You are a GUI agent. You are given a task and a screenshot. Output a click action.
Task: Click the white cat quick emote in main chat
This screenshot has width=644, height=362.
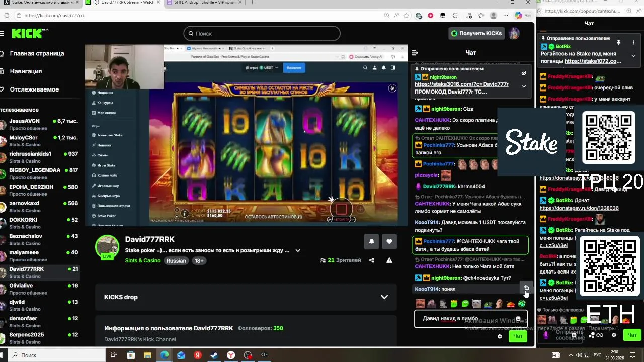476,304
